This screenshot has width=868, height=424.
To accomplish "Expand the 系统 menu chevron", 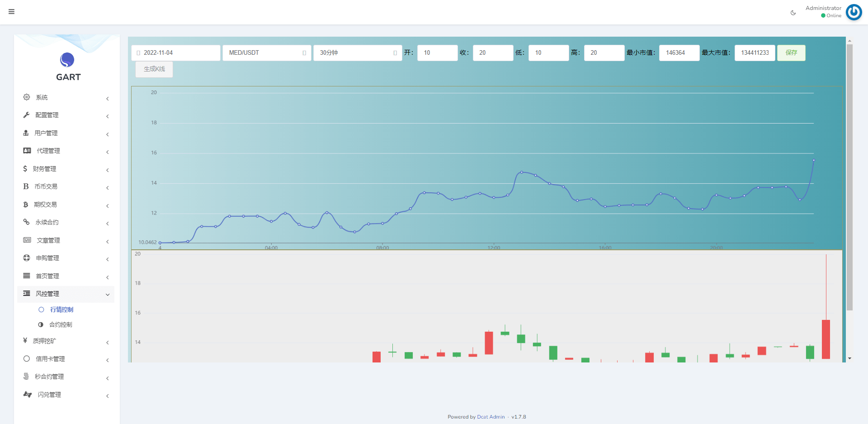I will coord(108,98).
